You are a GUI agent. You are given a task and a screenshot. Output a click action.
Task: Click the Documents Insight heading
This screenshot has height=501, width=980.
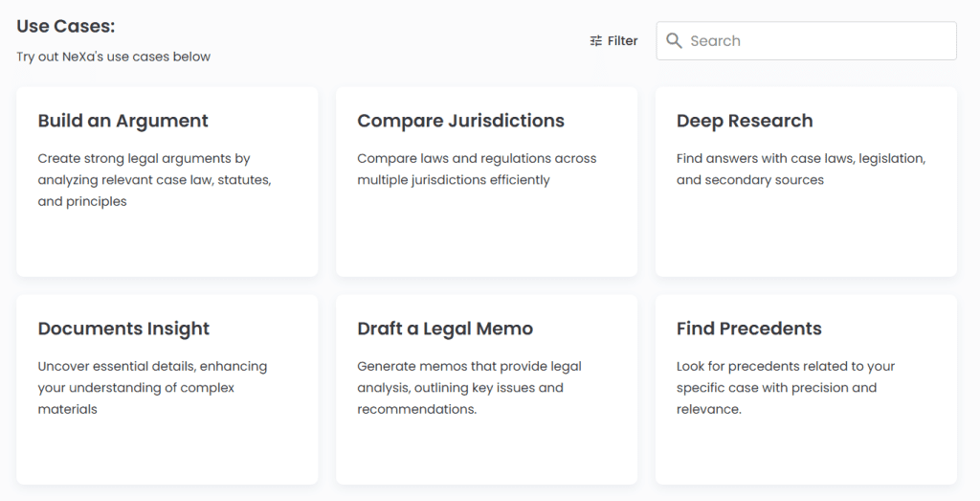(x=123, y=329)
